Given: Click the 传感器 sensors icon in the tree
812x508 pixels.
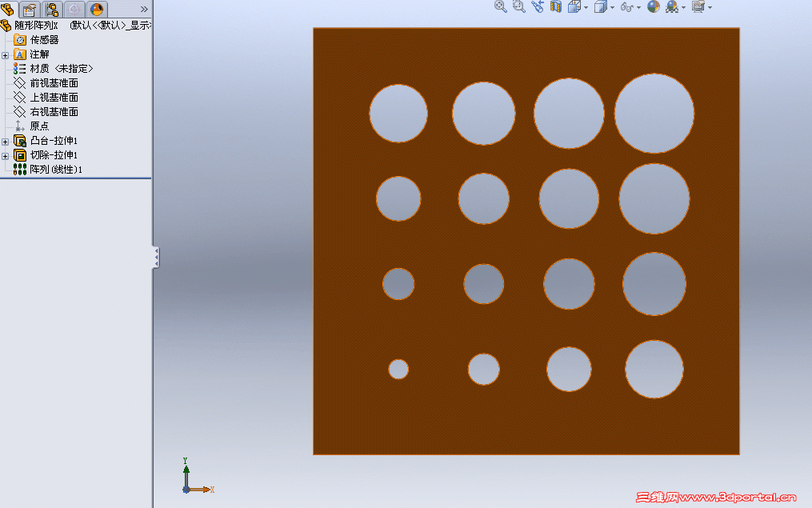Looking at the screenshot, I should [x=20, y=39].
